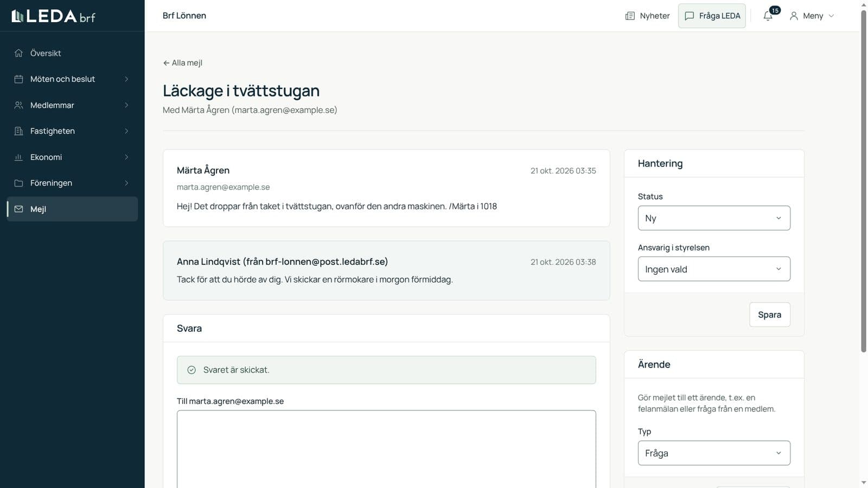Expand the Ekonomi submenu chevron
The height and width of the screenshot is (488, 868).
[126, 157]
